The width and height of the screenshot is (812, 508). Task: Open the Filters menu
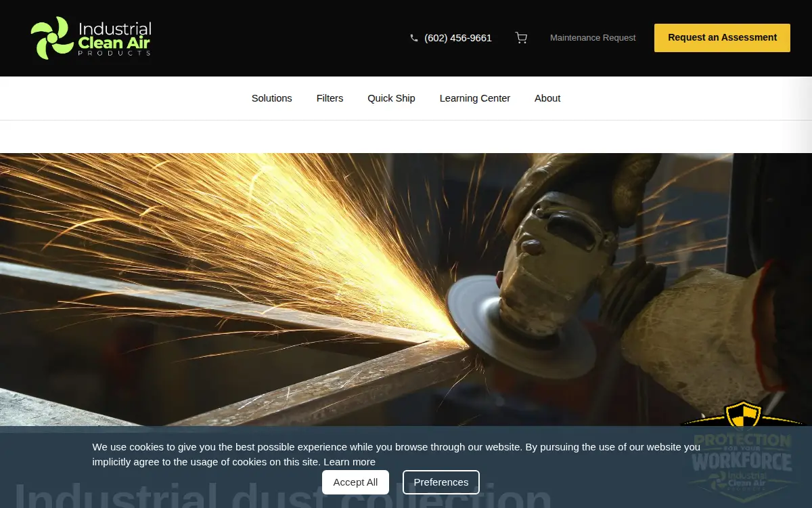[330, 98]
